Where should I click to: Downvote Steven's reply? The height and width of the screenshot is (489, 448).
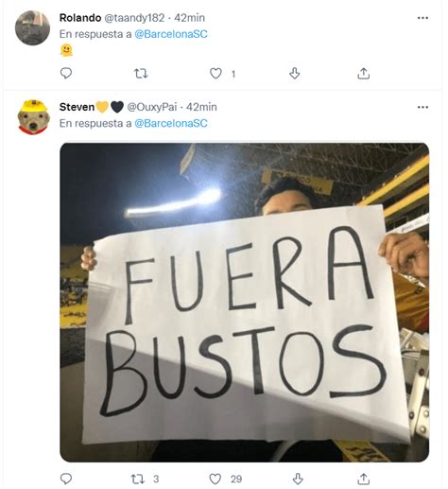pos(298,479)
